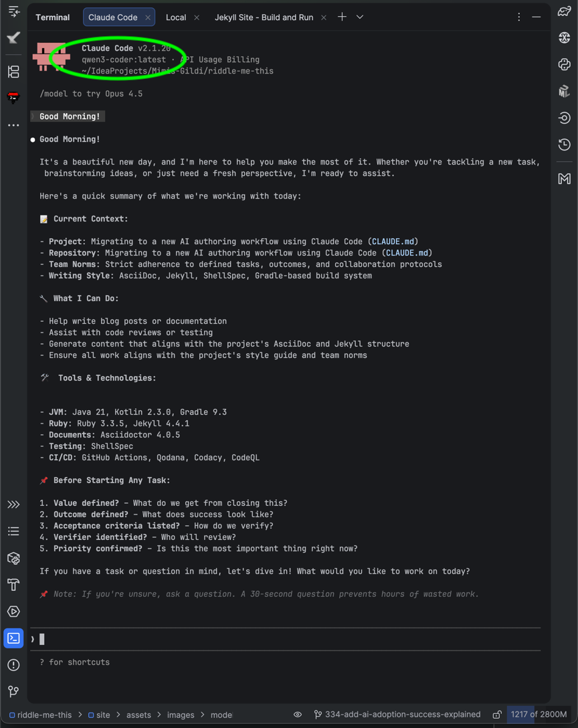Image resolution: width=578 pixels, height=728 pixels.
Task: Switch to the Local terminal tab
Action: click(x=175, y=17)
